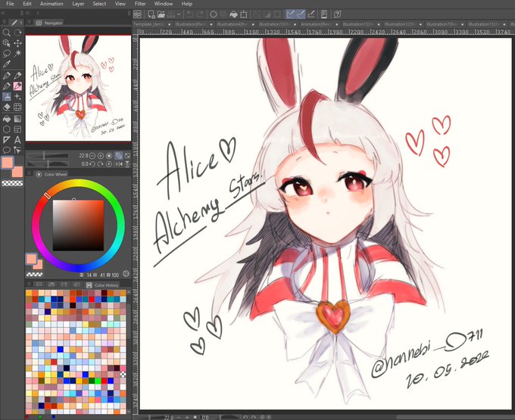Pick the bright green Color History swatch

click(x=98, y=381)
